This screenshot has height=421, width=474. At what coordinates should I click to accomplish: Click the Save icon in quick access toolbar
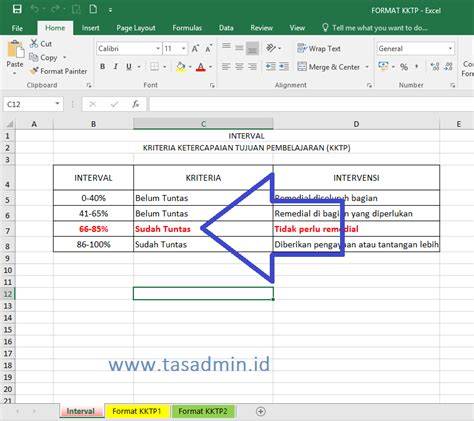(x=17, y=9)
